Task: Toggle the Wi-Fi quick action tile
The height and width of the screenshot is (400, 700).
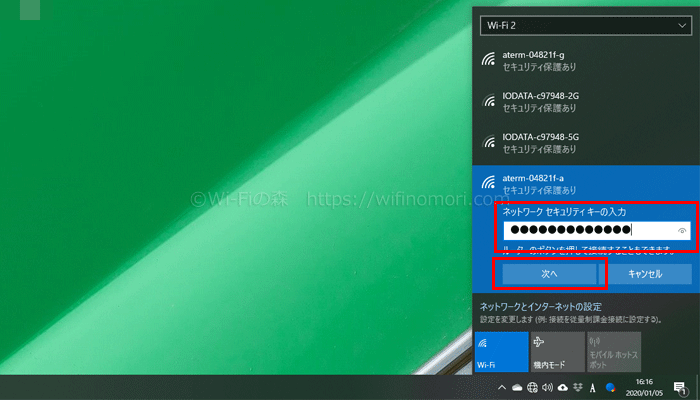Action: 501,352
